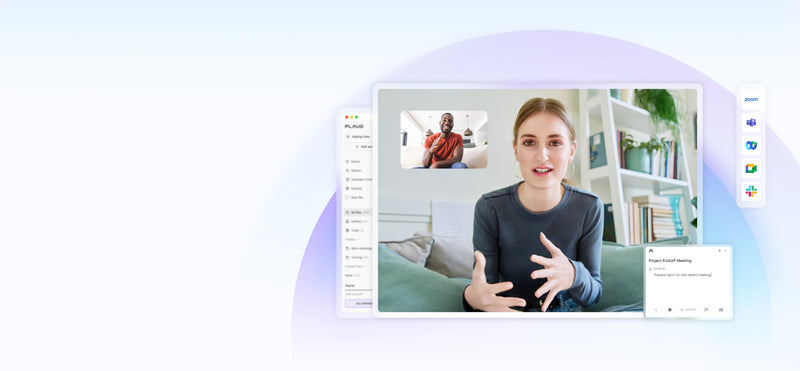The image size is (800, 371).
Task: Click the rightmost bottom icon in the note widget
Action: [x=721, y=310]
